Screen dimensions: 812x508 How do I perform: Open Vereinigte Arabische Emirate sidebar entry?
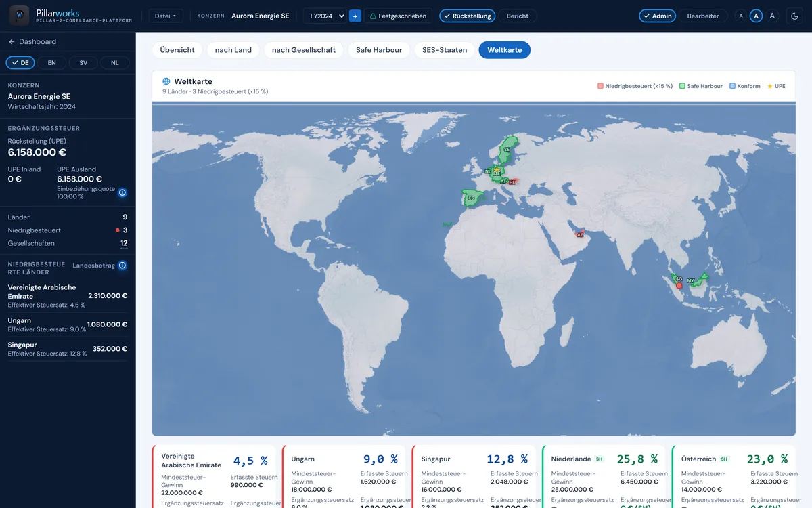68,296
